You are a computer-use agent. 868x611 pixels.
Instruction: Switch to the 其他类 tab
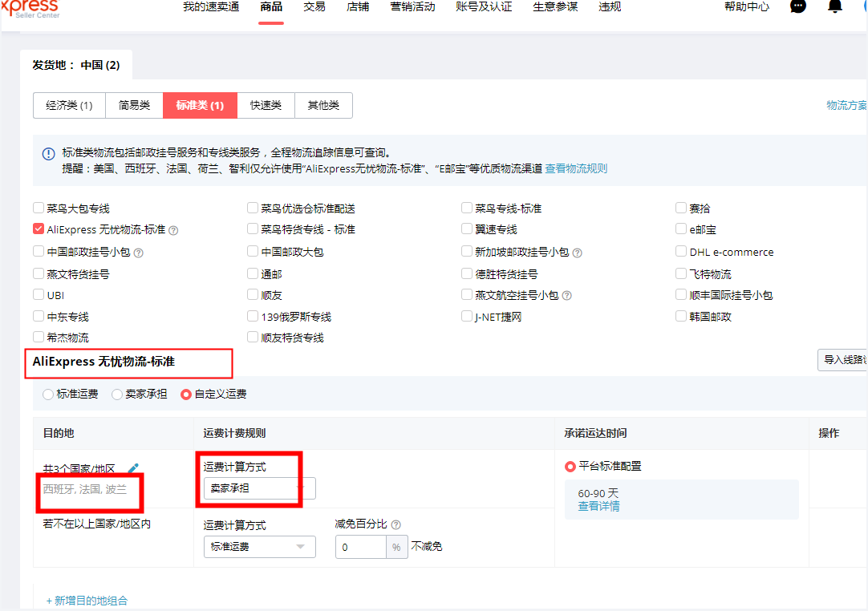click(x=323, y=105)
